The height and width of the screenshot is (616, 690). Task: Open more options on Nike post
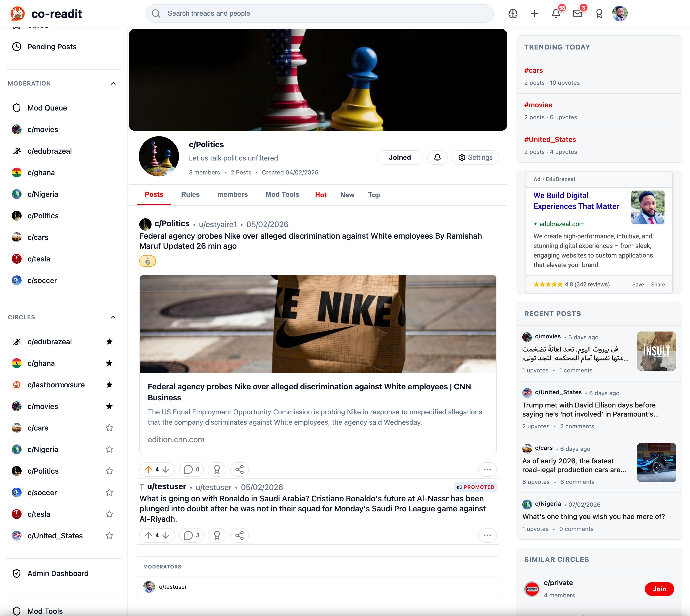pos(487,469)
